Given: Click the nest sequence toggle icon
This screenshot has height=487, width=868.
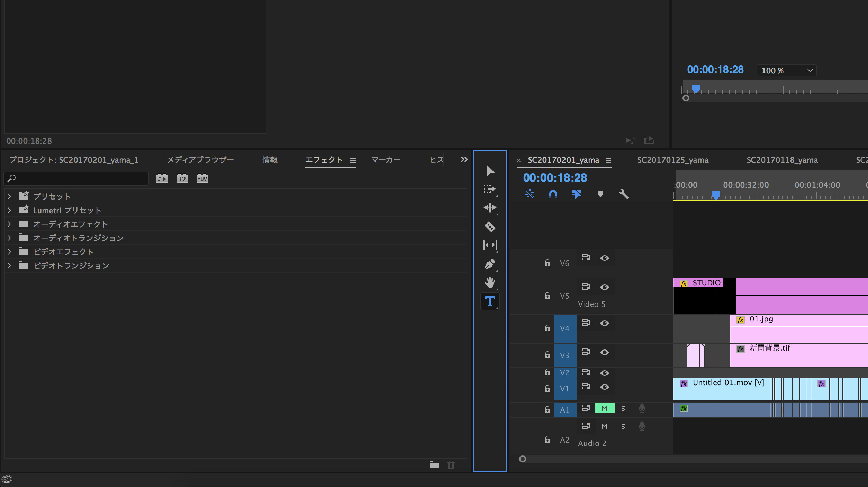Looking at the screenshot, I should [529, 194].
